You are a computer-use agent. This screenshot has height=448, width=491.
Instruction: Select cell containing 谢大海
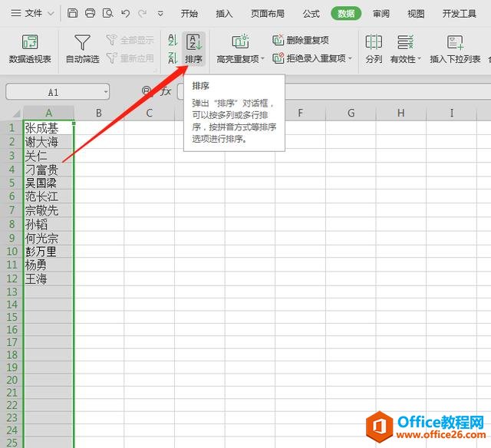coord(49,142)
